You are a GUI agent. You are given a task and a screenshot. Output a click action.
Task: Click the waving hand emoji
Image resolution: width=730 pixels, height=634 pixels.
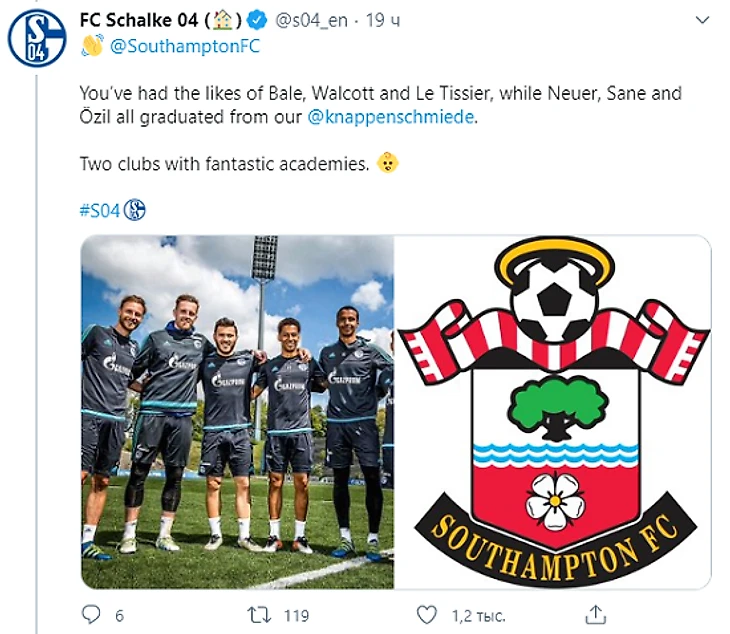[x=92, y=46]
